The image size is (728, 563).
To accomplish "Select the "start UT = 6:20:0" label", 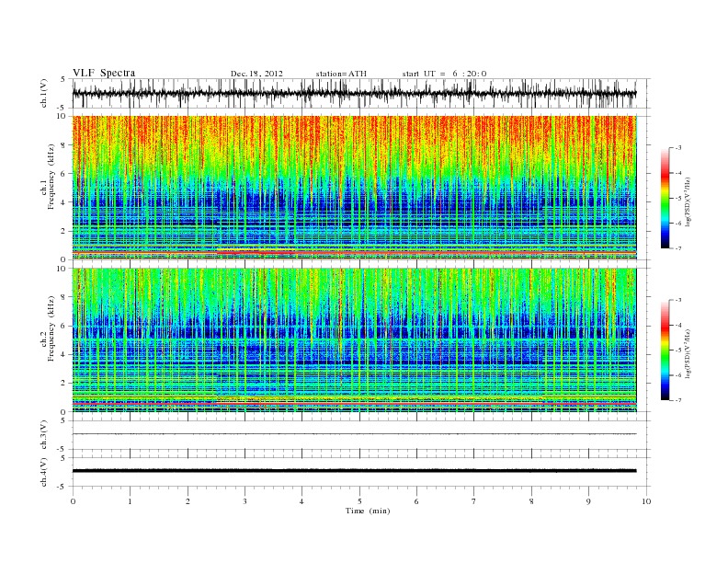I will coord(444,74).
